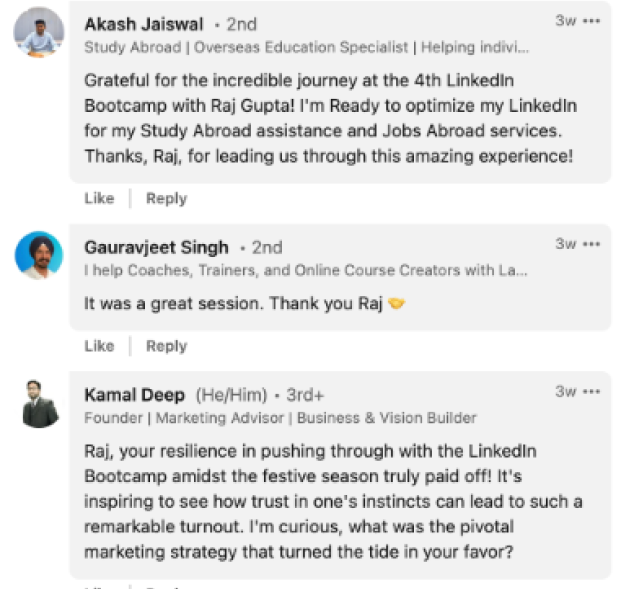
Task: Reply to Gauravjeet Singh's comment
Action: click(166, 346)
